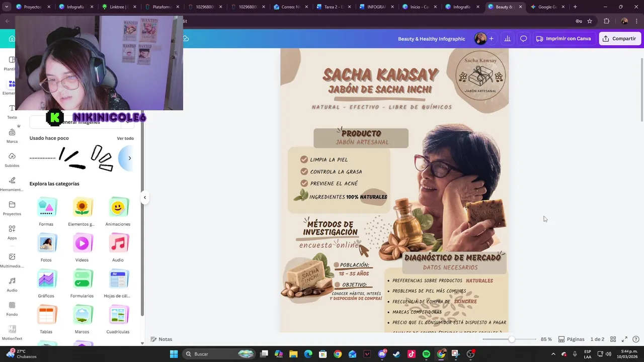
Task: Open the Fondo background panel
Action: [12, 309]
